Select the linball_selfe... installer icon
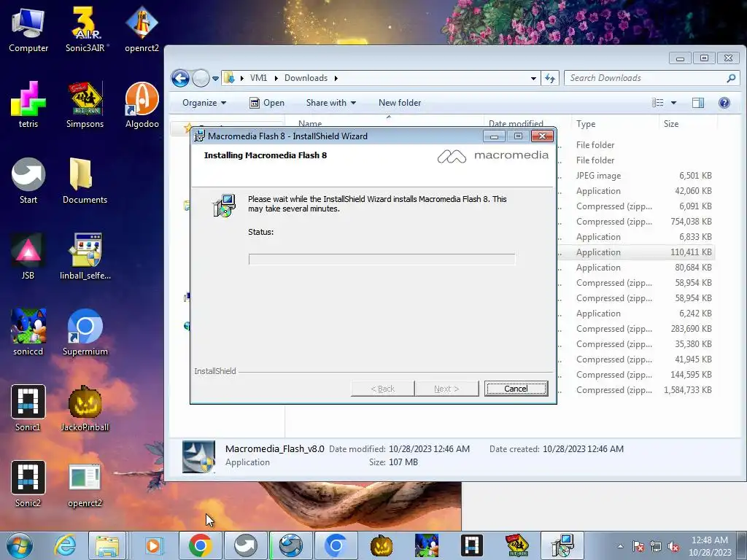This screenshot has width=747, height=560. tap(85, 257)
